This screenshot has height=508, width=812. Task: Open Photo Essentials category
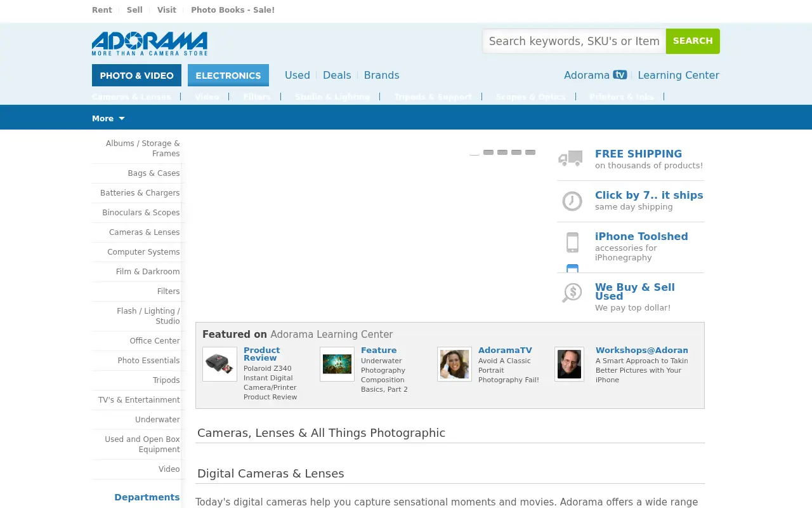[149, 361]
